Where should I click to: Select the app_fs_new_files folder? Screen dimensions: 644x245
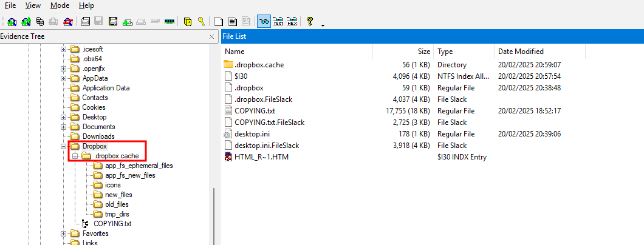pyautogui.click(x=130, y=175)
